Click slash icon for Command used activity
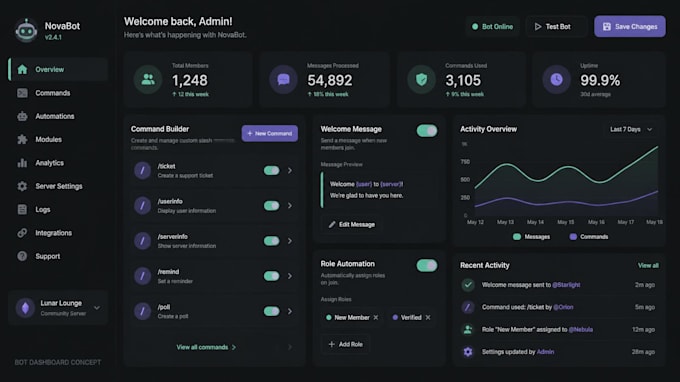 point(468,307)
